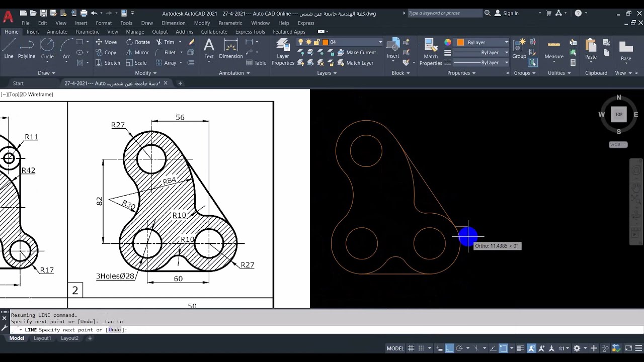Click the Rotate tool

pos(138,42)
